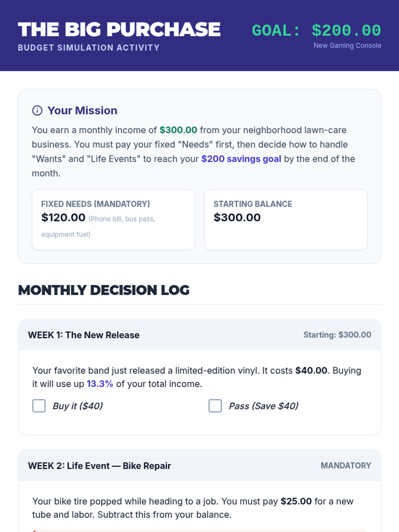Select the Starting Balance card
This screenshot has width=399, height=532.
coord(286,219)
